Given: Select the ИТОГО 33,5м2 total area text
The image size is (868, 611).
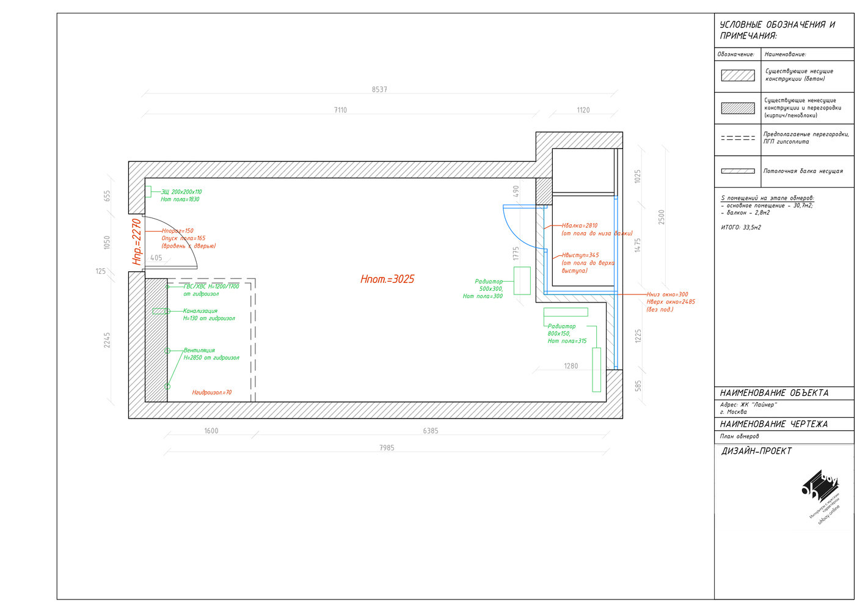Looking at the screenshot, I should click(740, 227).
